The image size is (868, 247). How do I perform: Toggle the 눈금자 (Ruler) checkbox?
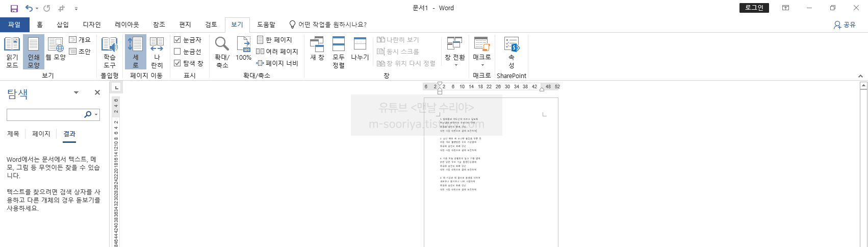point(177,40)
